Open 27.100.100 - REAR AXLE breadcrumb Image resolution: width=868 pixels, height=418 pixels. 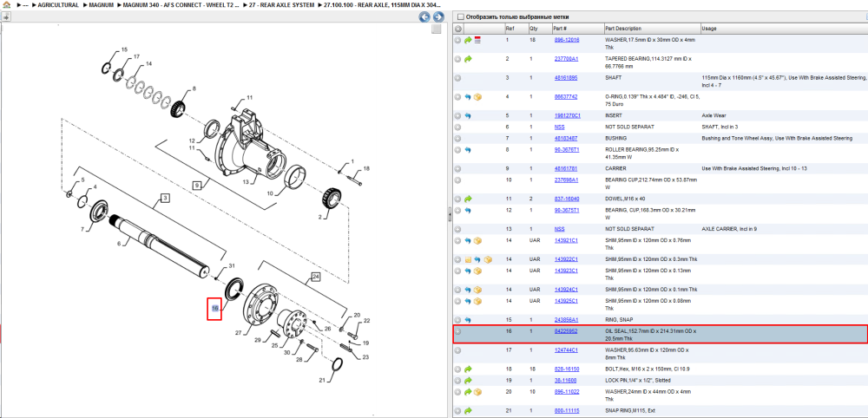[x=382, y=5]
